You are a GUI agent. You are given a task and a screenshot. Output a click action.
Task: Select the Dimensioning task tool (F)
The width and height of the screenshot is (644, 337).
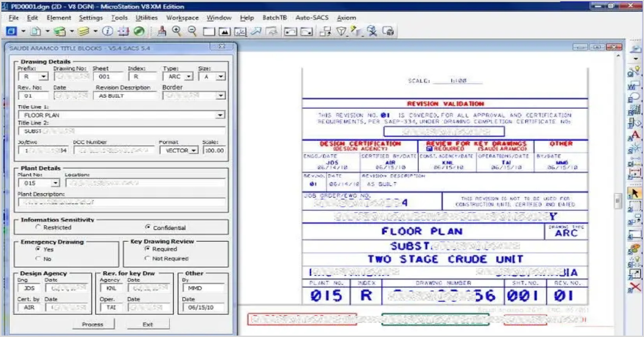634,174
